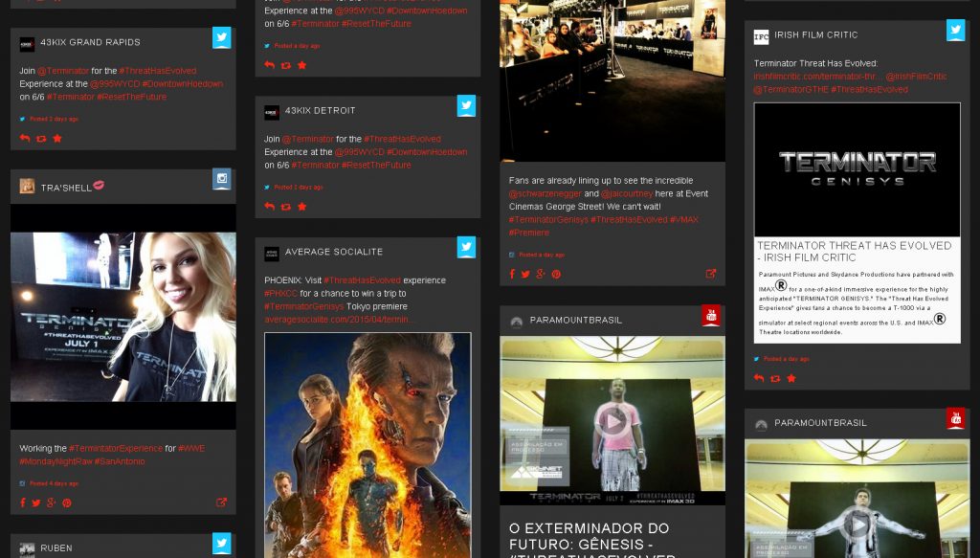Click YouTube badge above the silver T-1000 video
This screenshot has width=980, height=558.
pos(956,418)
